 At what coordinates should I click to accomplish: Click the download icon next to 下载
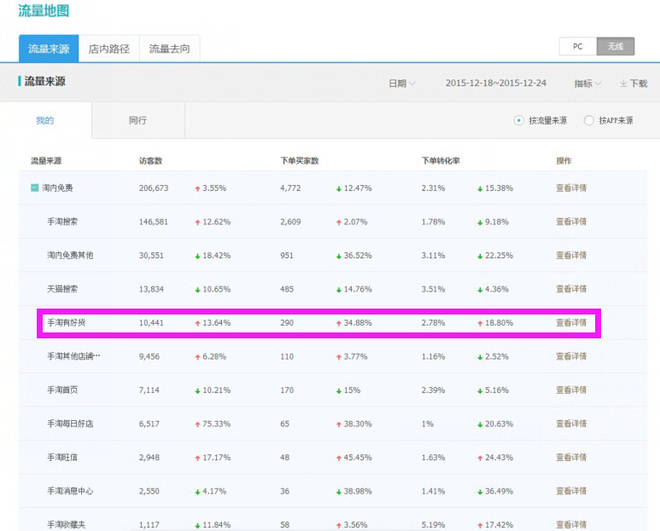623,83
